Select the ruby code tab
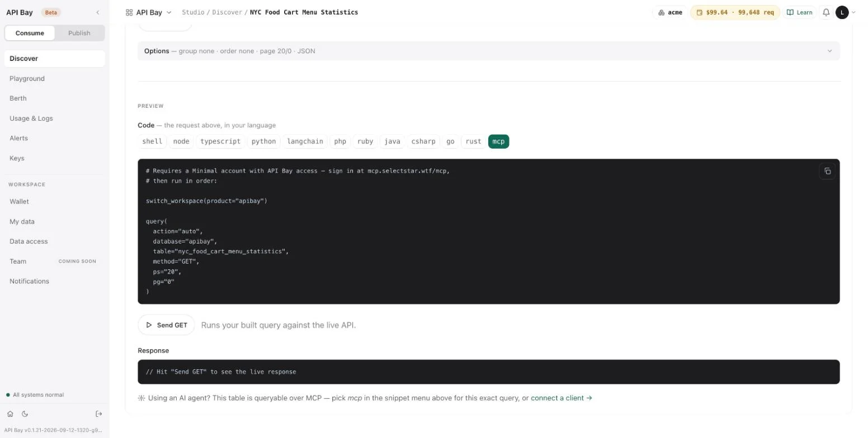The image size is (868, 438). coord(365,141)
